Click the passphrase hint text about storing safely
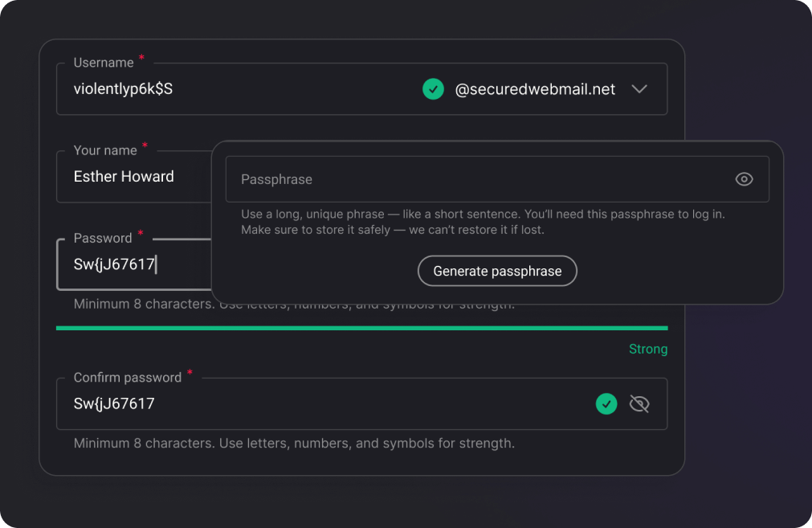This screenshot has height=528, width=812. [392, 230]
